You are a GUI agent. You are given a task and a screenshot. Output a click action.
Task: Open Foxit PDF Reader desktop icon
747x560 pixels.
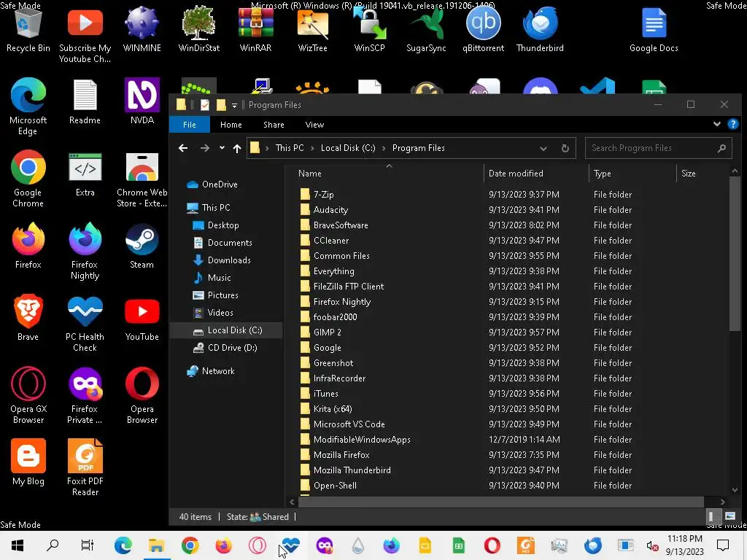point(85,468)
